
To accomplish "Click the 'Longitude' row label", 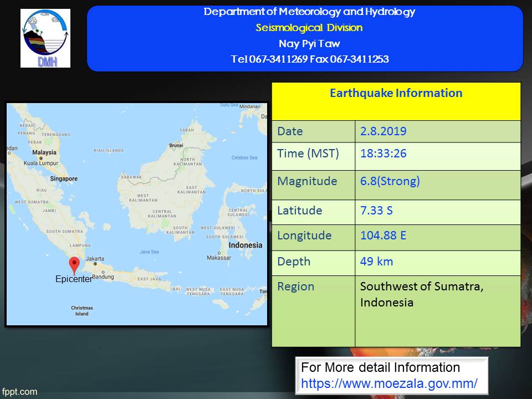I will click(304, 236).
